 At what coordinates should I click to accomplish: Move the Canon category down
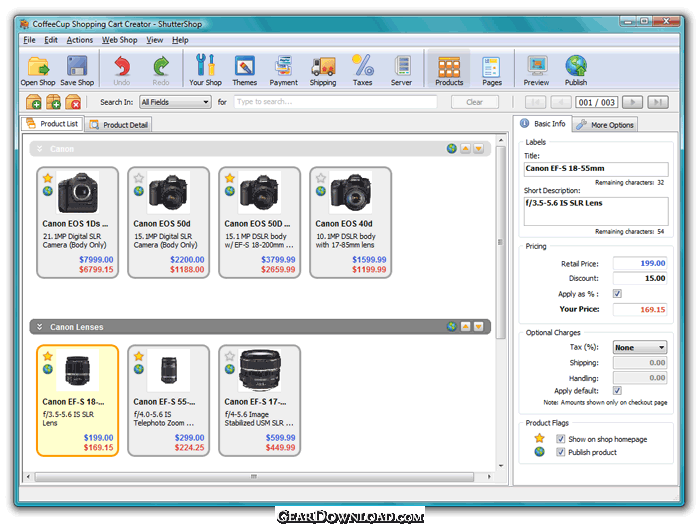pos(479,149)
